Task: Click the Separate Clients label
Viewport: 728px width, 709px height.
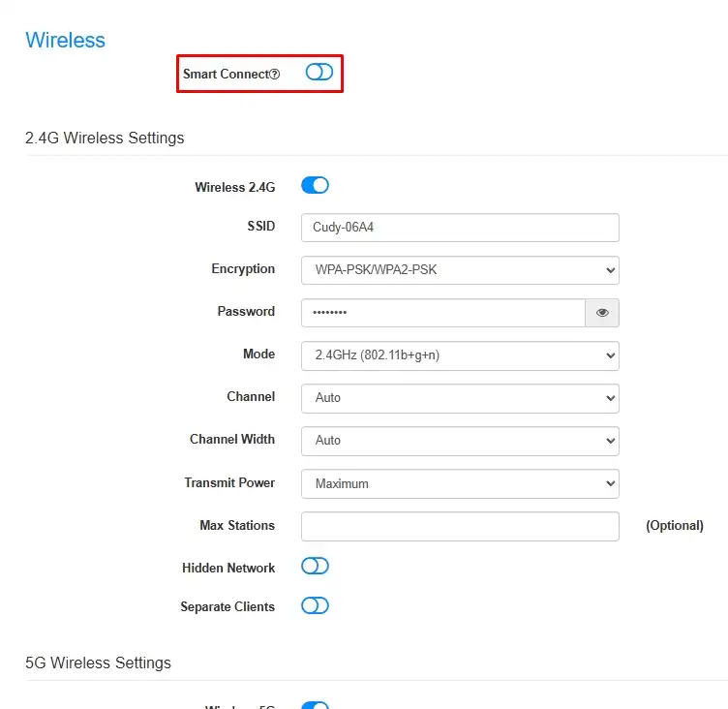Action: 227,606
